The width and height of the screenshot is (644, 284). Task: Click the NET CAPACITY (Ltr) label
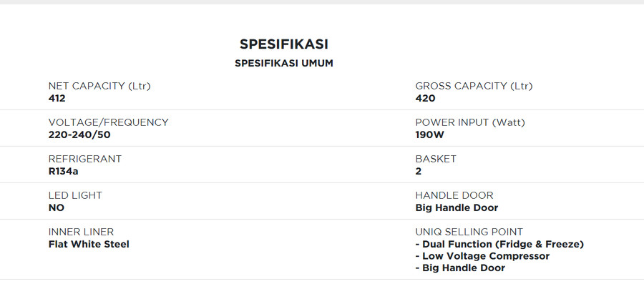click(99, 86)
